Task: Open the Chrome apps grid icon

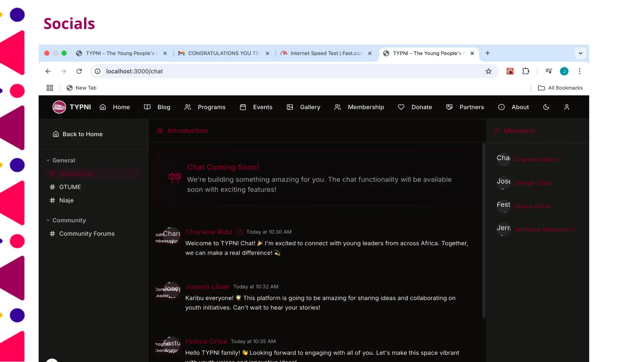Action: (50, 88)
